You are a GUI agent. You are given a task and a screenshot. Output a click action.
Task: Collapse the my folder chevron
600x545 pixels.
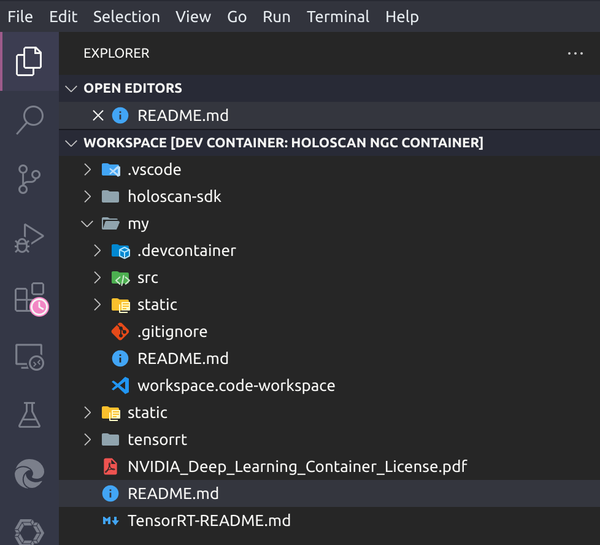point(87,224)
